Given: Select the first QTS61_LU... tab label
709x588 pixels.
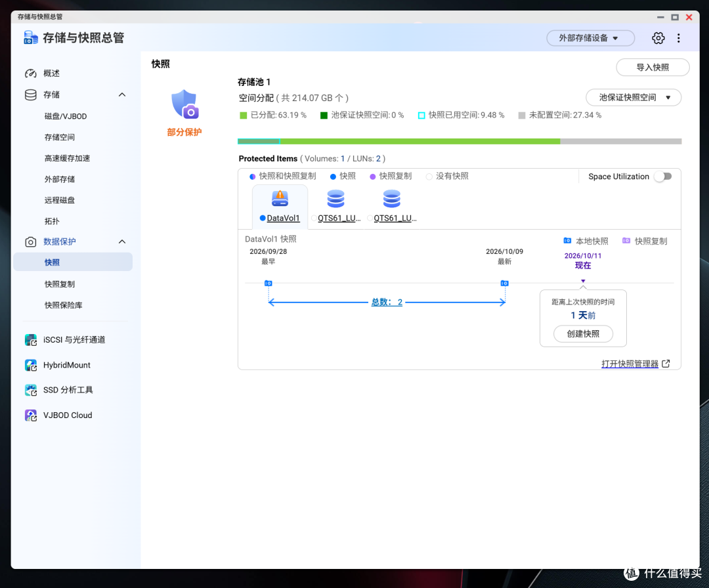Looking at the screenshot, I should (339, 219).
